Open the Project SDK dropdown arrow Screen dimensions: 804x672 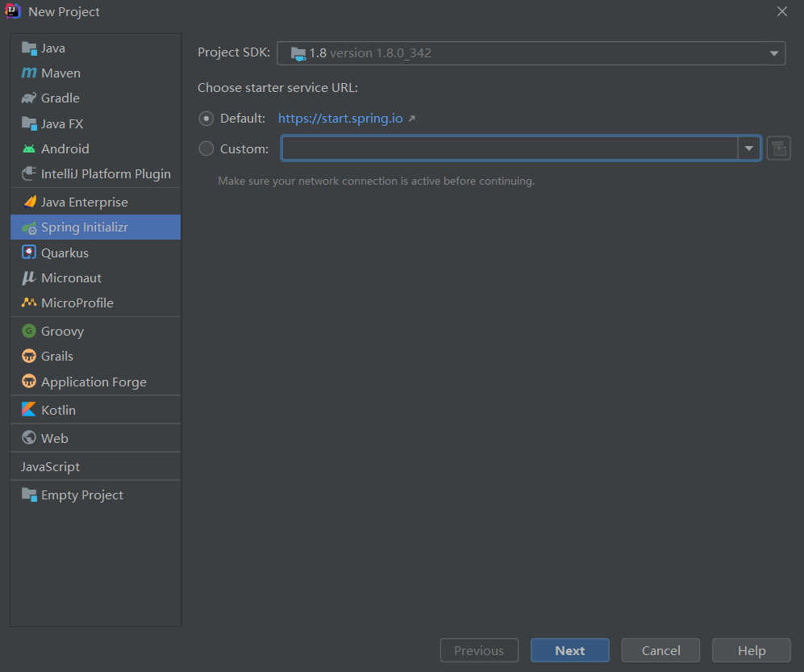click(x=773, y=53)
